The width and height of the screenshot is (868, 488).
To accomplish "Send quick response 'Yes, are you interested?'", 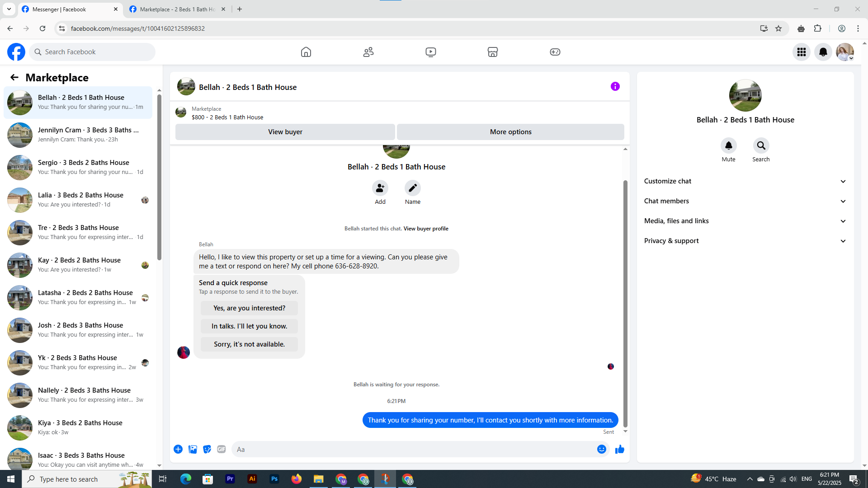I will coord(249,308).
